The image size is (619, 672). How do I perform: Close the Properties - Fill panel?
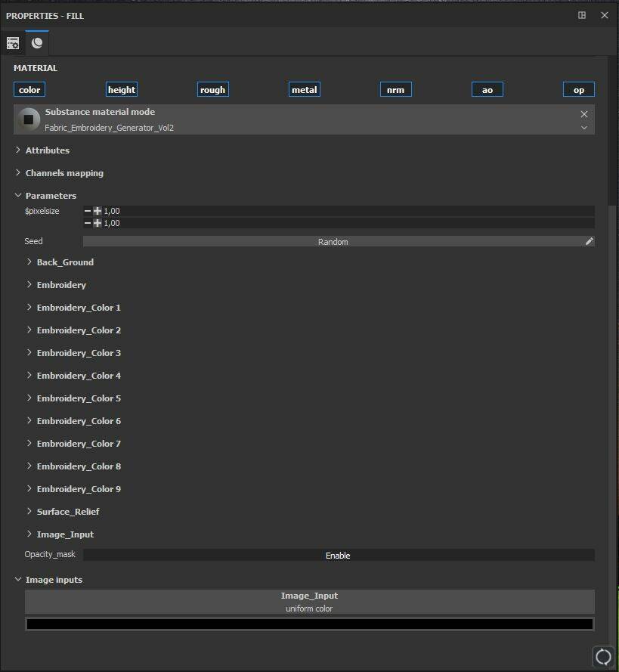(605, 15)
